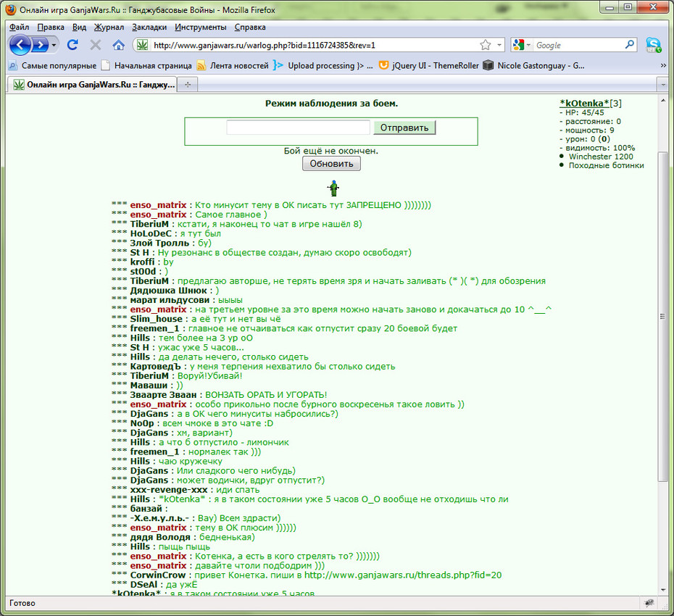The image size is (674, 616).
Task: Open the list all tabs dropdown
Action: coord(663,85)
